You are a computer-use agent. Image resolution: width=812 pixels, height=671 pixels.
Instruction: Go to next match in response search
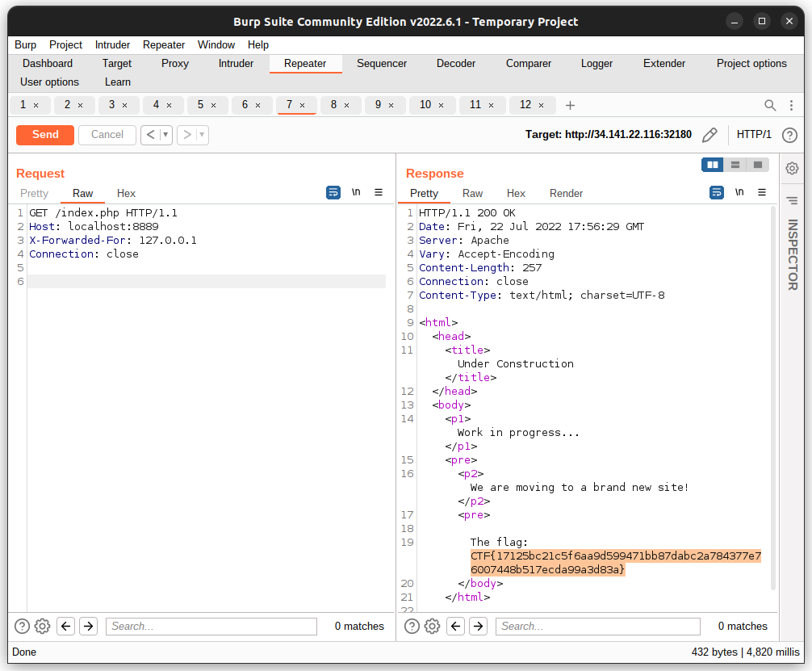pos(478,626)
